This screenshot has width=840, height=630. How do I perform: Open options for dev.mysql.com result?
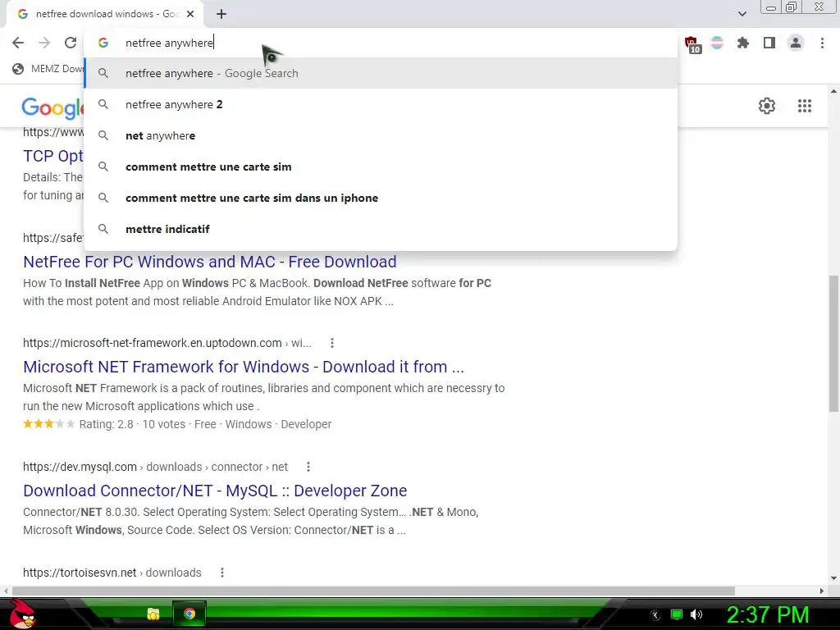tap(308, 467)
